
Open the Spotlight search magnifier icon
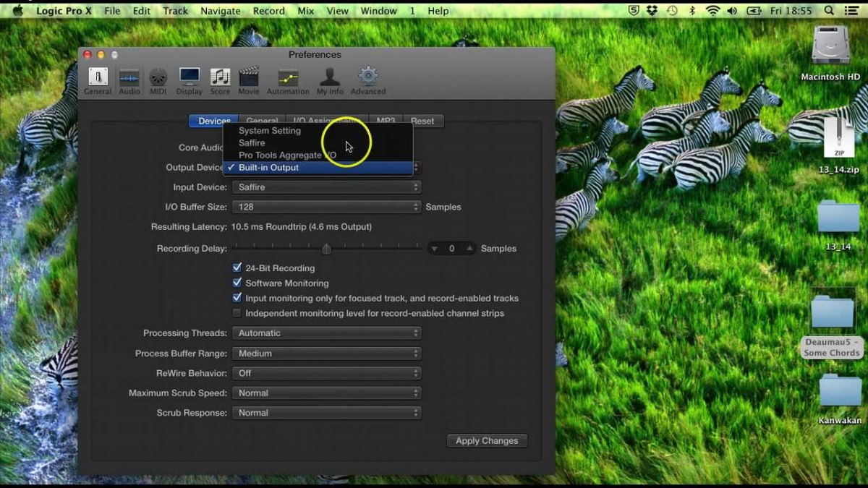[828, 11]
